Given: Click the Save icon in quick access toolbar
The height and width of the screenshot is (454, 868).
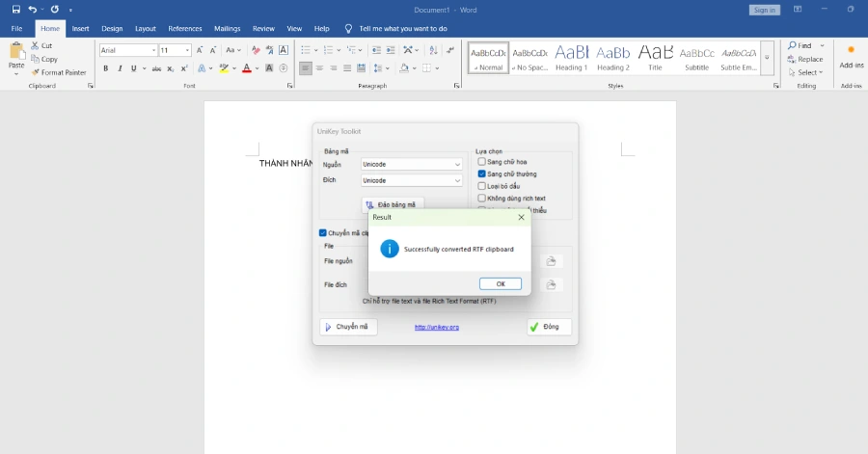Looking at the screenshot, I should click(x=16, y=10).
